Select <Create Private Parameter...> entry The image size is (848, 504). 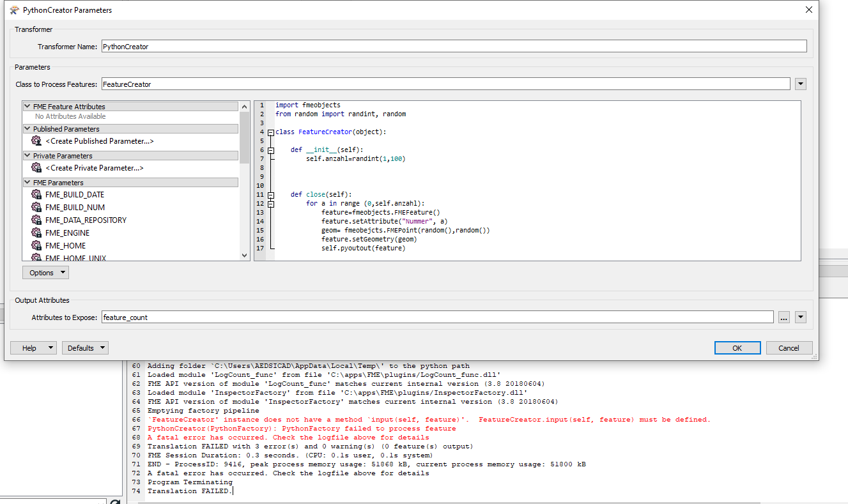coord(95,168)
